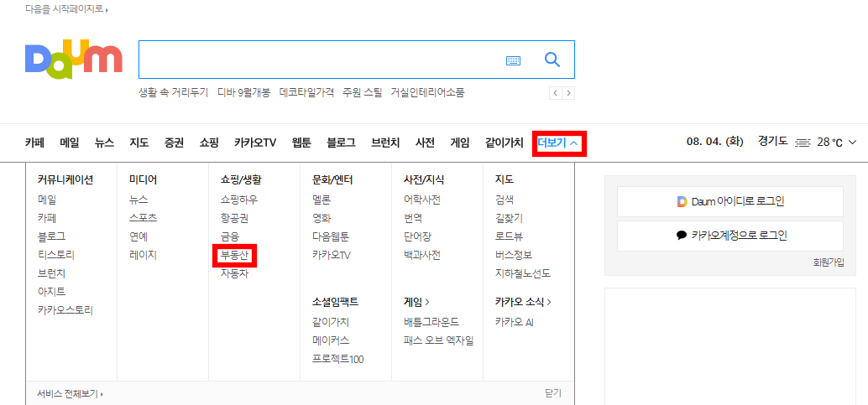868x405 pixels.
Task: Open the virtual keyboard icon
Action: 513,60
